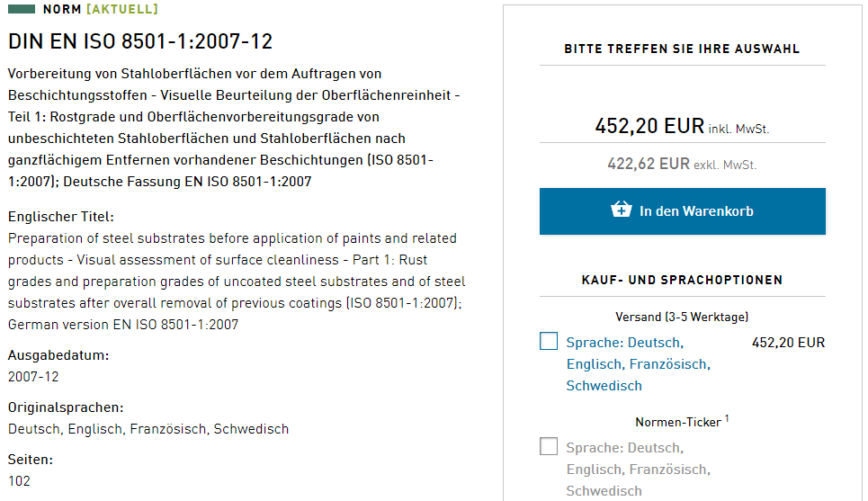Image resolution: width=868 pixels, height=501 pixels.
Task: Click the green NORM status bar
Action: tap(22, 9)
